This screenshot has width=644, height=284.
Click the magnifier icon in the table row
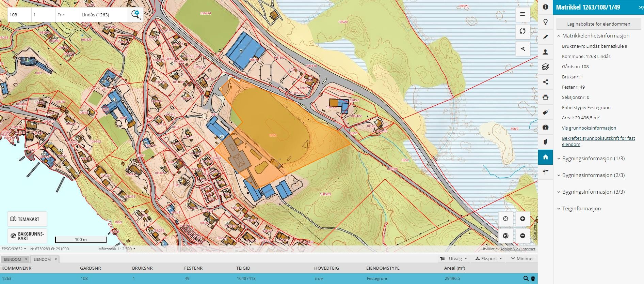[526, 279]
